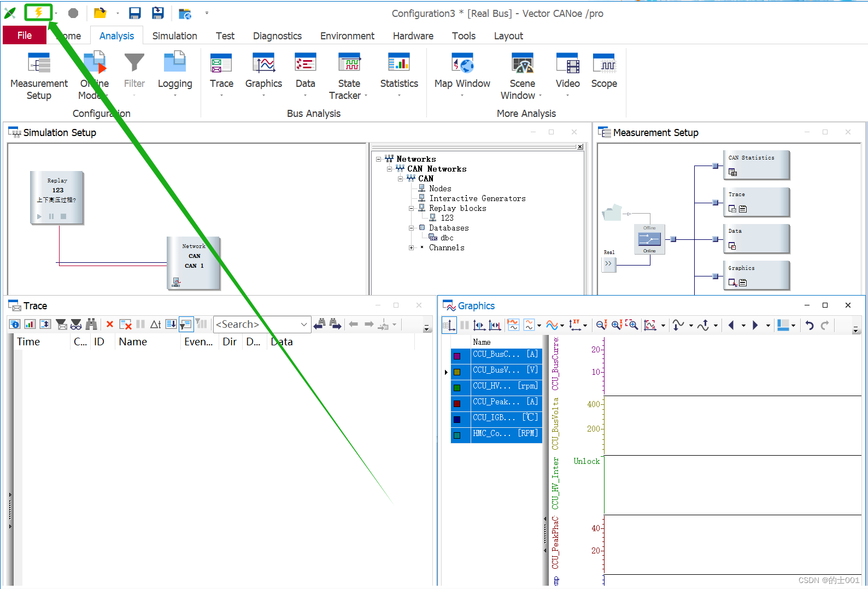This screenshot has height=589, width=868.
Task: Toggle the Trace detail view info icon
Action: click(15, 324)
